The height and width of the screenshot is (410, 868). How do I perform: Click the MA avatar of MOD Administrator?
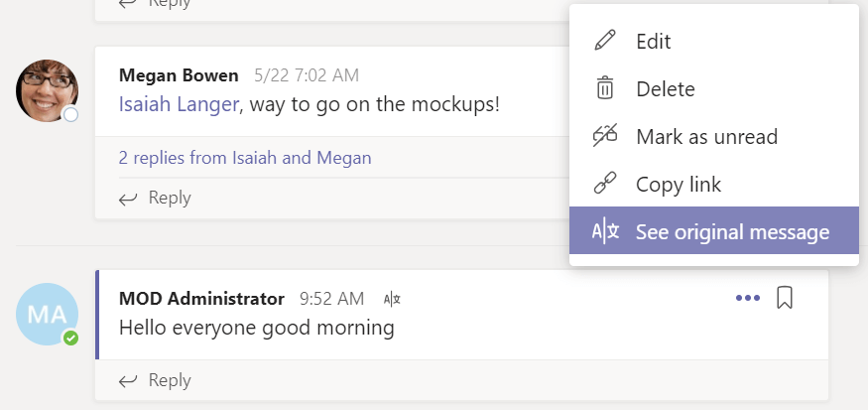coord(46,314)
